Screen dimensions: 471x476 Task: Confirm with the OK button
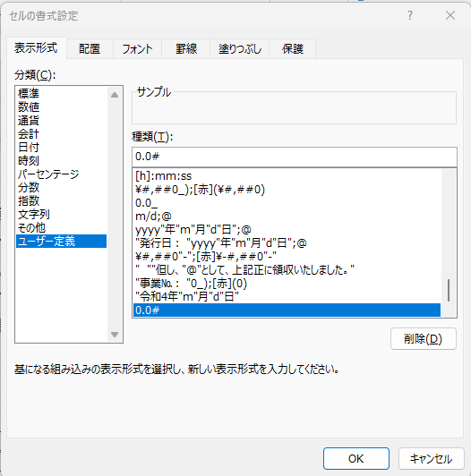pos(356,458)
